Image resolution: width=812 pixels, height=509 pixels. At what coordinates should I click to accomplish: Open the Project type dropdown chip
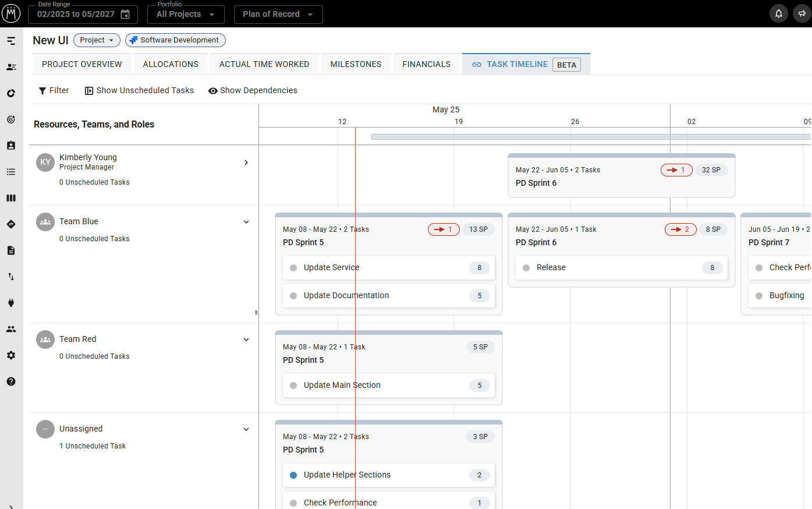pyautogui.click(x=97, y=40)
